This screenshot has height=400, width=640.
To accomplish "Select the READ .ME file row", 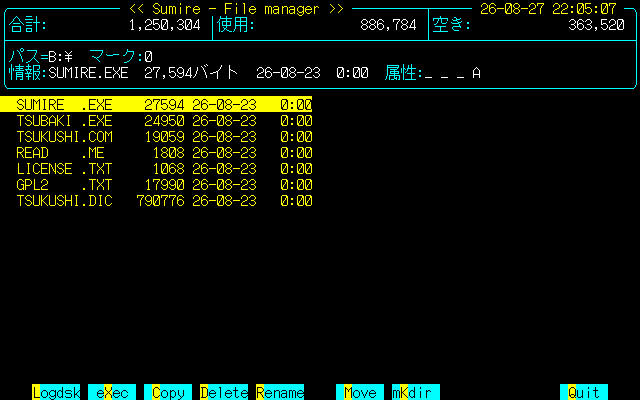I will 164,153.
